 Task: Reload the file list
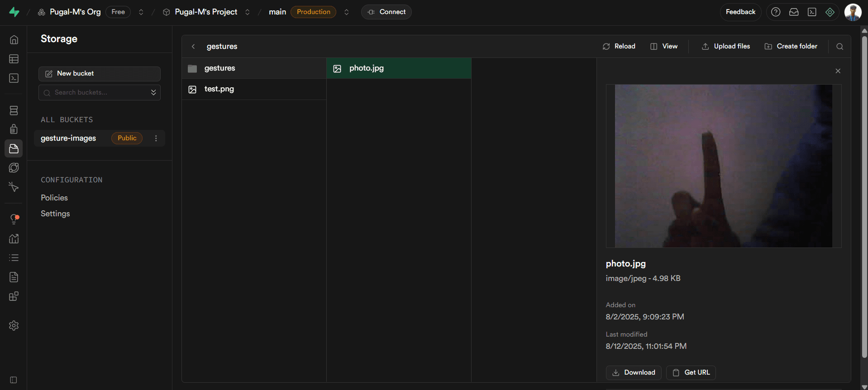[619, 47]
